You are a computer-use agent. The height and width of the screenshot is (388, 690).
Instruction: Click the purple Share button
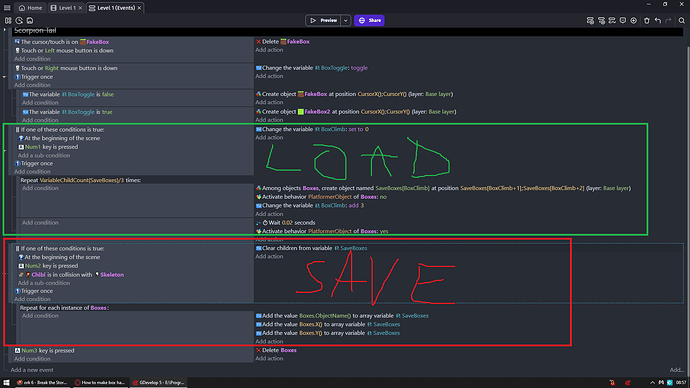click(369, 20)
